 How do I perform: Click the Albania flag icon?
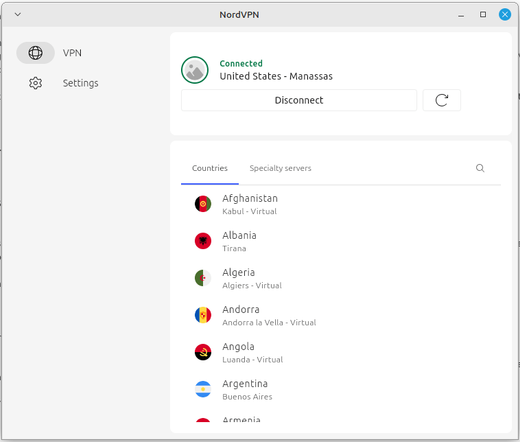pyautogui.click(x=203, y=241)
